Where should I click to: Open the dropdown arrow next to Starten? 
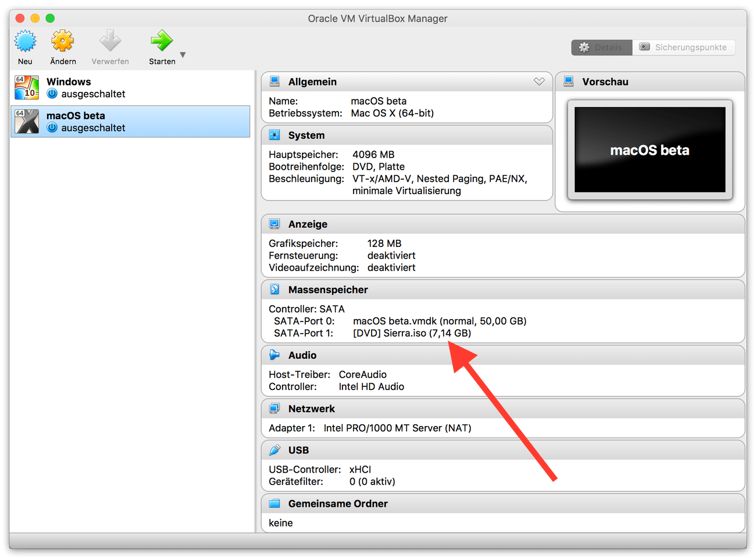coord(183,55)
